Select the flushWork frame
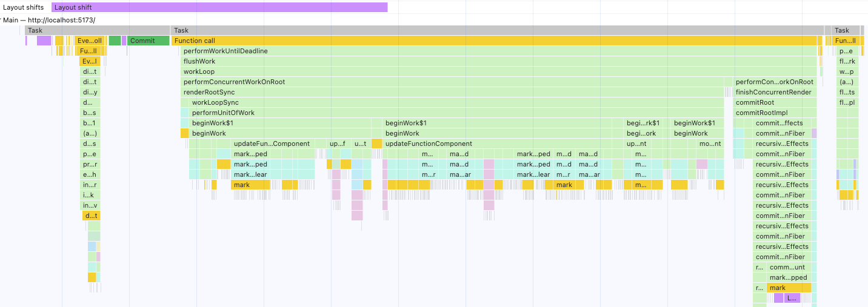Screen dimensions: 868x307 [499, 61]
